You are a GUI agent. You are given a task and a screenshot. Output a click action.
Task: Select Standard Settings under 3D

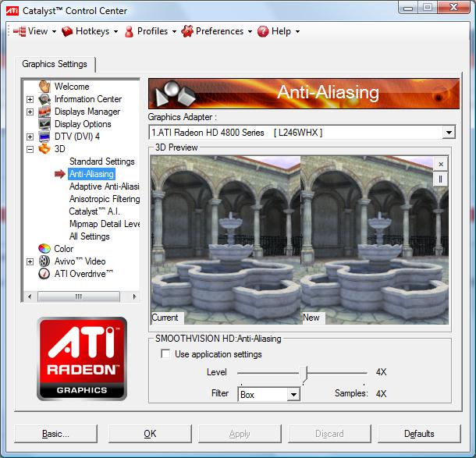pyautogui.click(x=102, y=162)
